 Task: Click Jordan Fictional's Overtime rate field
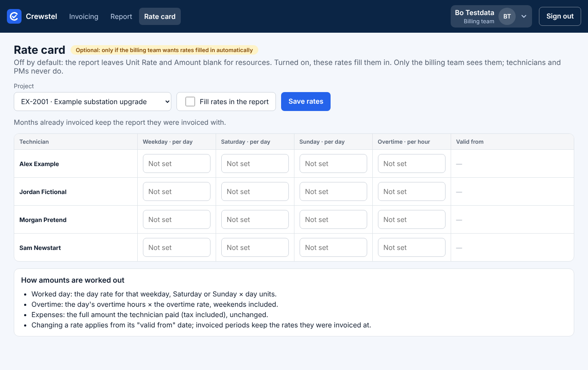[412, 191]
